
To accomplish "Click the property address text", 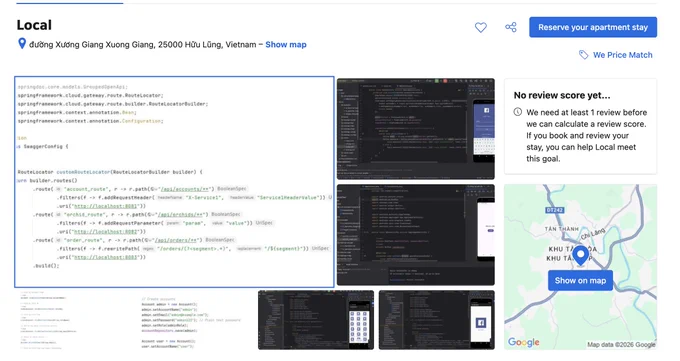I will click(143, 45).
